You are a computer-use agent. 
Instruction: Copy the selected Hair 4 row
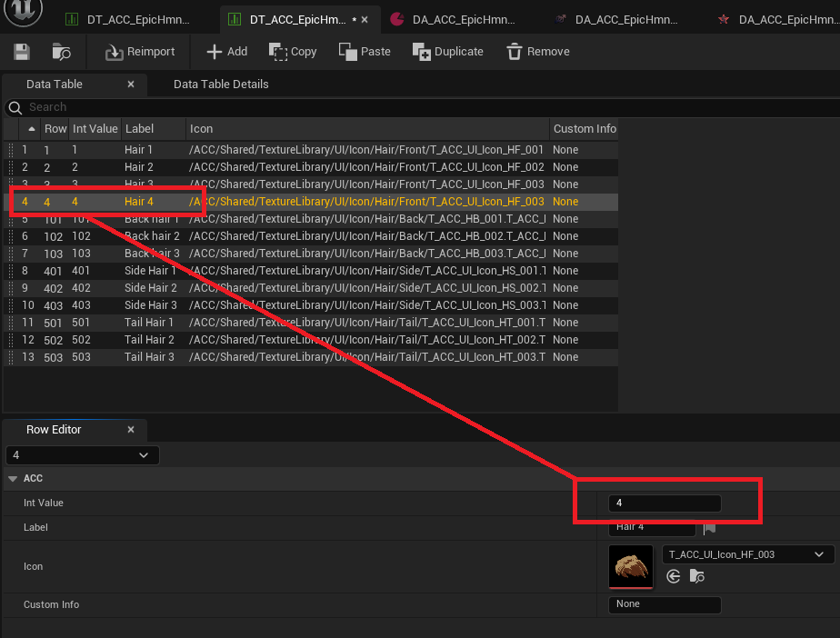coord(293,51)
